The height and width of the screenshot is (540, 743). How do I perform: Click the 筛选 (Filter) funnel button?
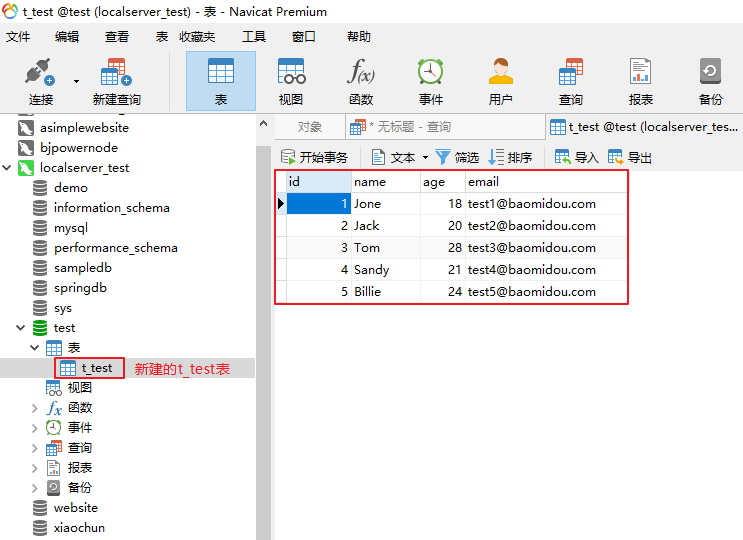pyautogui.click(x=457, y=157)
